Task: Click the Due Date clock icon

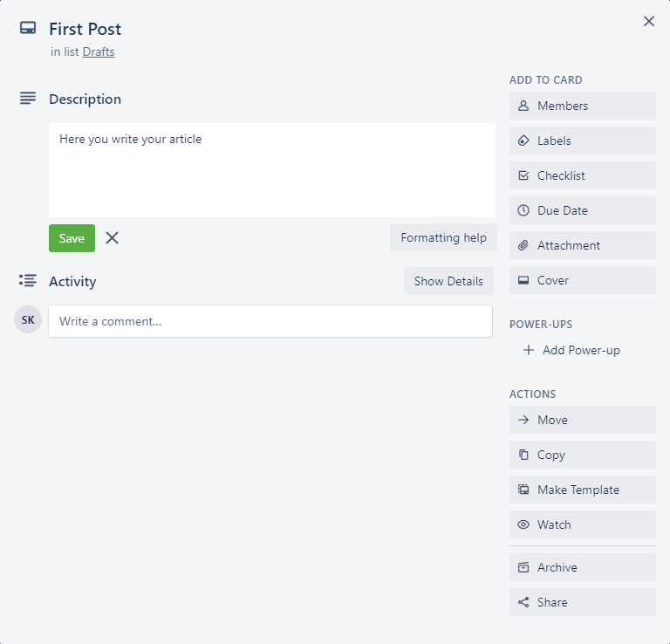Action: coord(523,210)
